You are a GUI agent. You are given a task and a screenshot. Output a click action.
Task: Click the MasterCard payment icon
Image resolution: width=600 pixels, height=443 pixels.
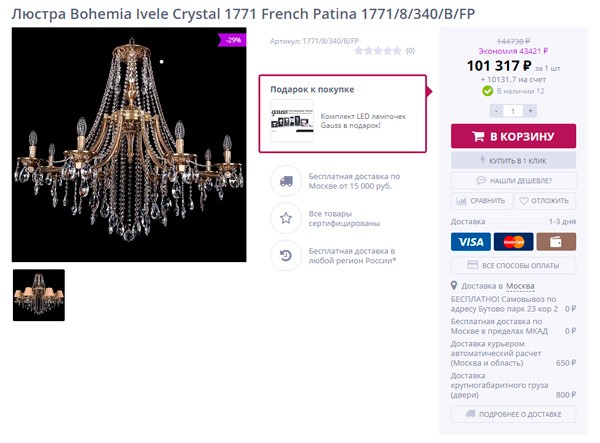point(513,241)
